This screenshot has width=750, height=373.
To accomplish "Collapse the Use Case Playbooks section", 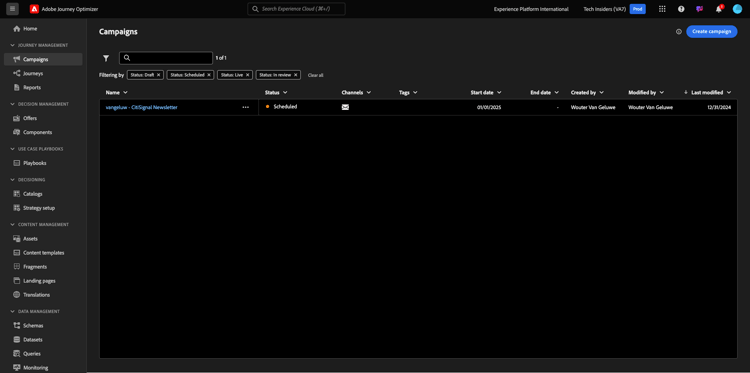I will [x=12, y=149].
